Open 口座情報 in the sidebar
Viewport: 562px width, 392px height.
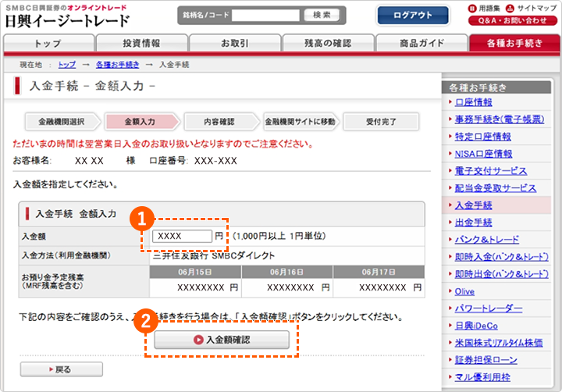coord(473,102)
